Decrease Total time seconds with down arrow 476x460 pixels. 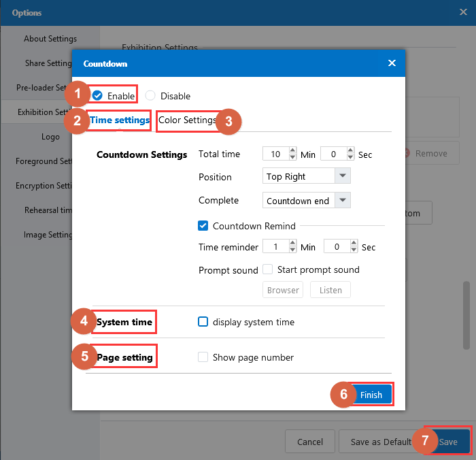350,157
